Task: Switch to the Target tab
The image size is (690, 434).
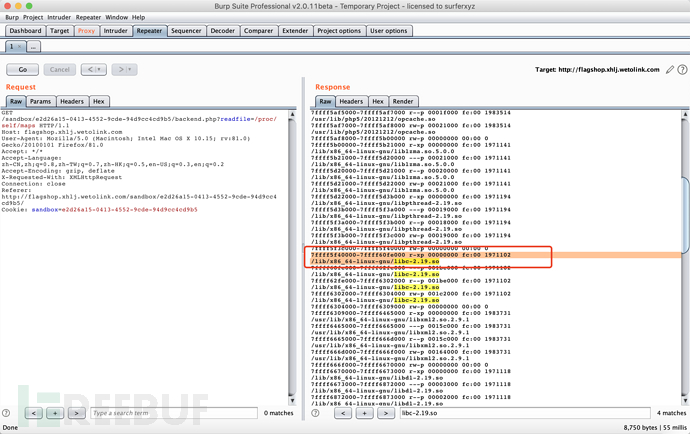Action: click(59, 31)
